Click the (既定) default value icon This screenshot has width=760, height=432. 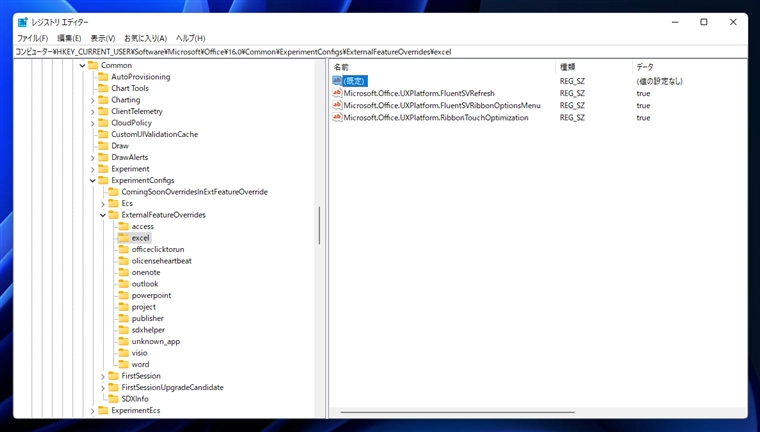[x=337, y=80]
